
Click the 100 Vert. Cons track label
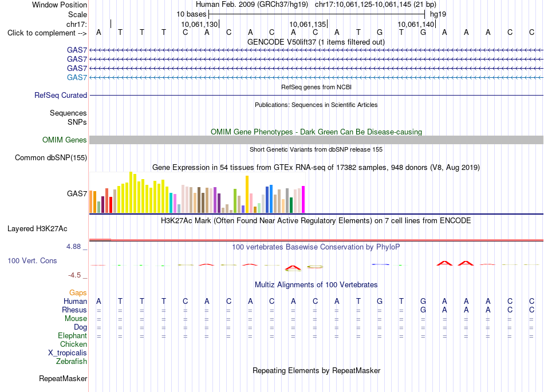point(32,260)
